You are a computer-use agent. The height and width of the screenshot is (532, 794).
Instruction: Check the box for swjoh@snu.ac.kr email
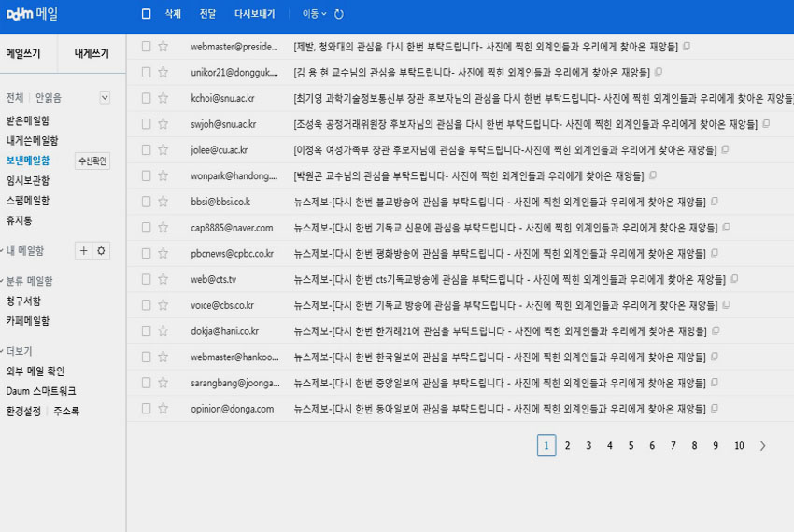point(146,123)
